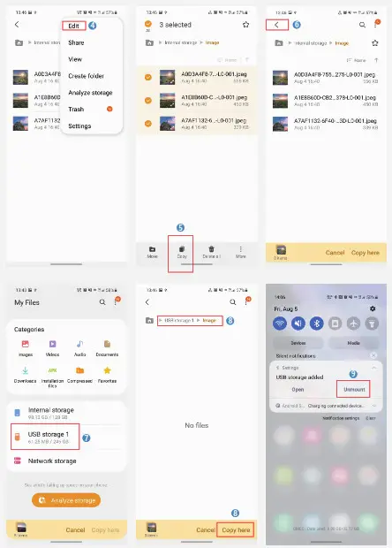392x548 pixels.
Task: Open the Videos category icon
Action: pyautogui.click(x=52, y=344)
